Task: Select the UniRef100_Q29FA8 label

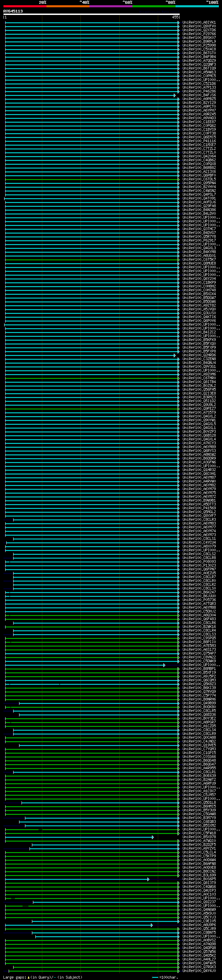Action: (x=199, y=206)
